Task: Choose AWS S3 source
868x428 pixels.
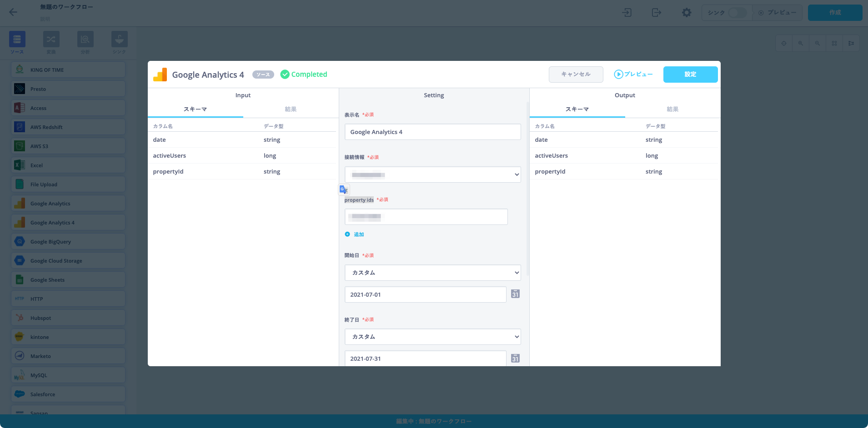Action: [x=68, y=146]
